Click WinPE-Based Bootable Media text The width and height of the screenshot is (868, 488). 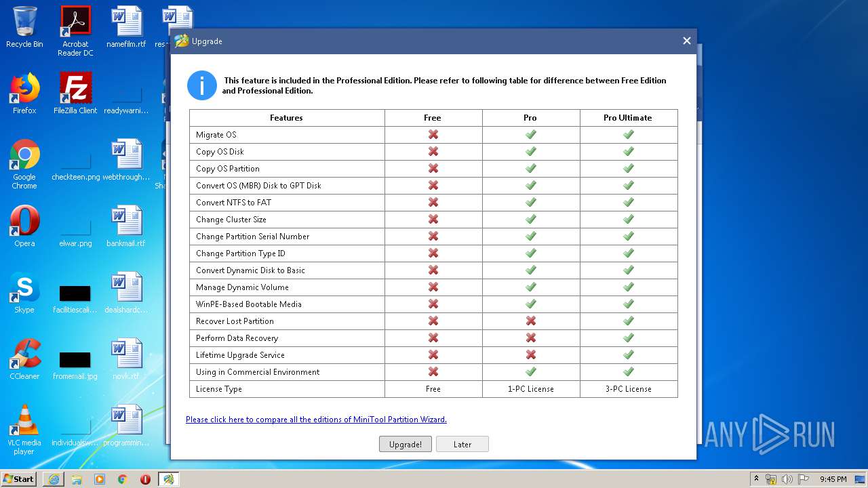249,304
